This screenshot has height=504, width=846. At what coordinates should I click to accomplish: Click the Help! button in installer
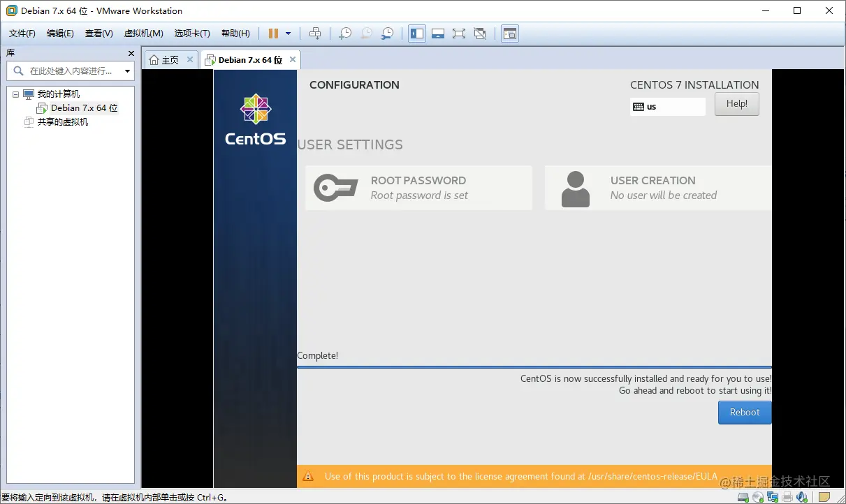click(x=736, y=104)
